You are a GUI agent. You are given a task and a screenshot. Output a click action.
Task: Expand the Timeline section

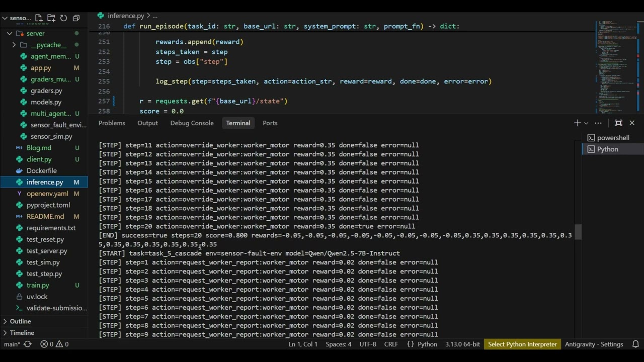click(x=22, y=333)
